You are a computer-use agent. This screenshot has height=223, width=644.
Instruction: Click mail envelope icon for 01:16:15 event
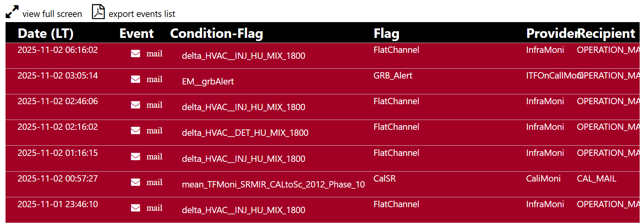tap(135, 156)
